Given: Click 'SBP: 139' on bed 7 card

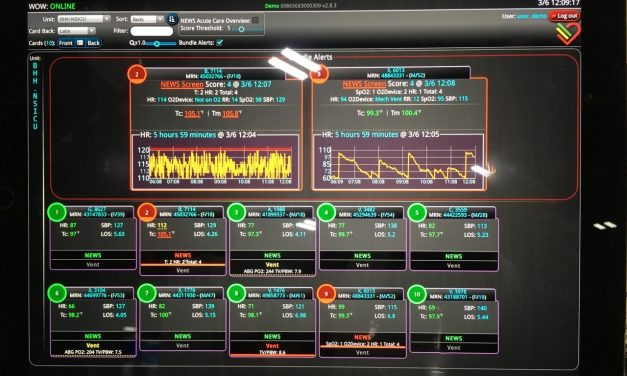Looking at the screenshot, I should tap(203, 306).
